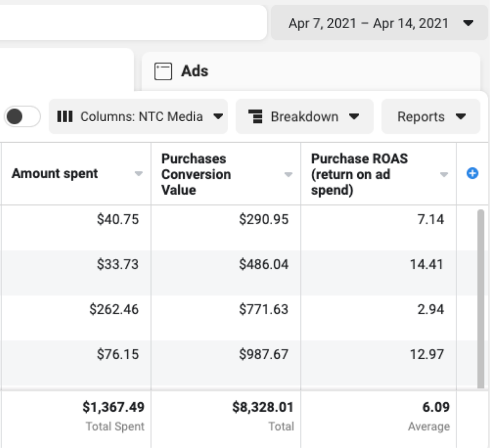
Task: Switch to the Ads tab
Action: point(195,71)
